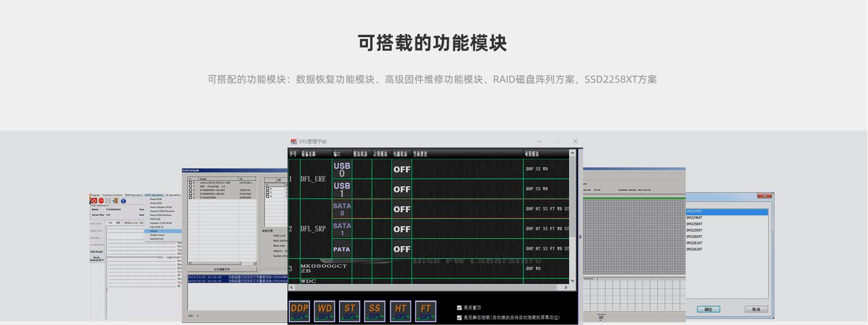Viewport: 868px width, 325px height.
Task: Toggle the 是否置顶 checkbox
Action: coord(459,308)
